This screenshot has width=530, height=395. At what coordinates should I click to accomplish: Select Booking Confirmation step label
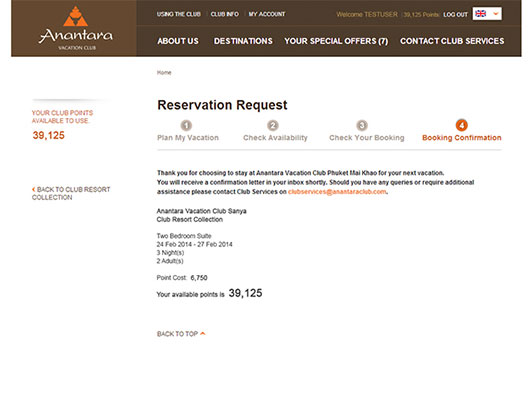click(x=462, y=138)
